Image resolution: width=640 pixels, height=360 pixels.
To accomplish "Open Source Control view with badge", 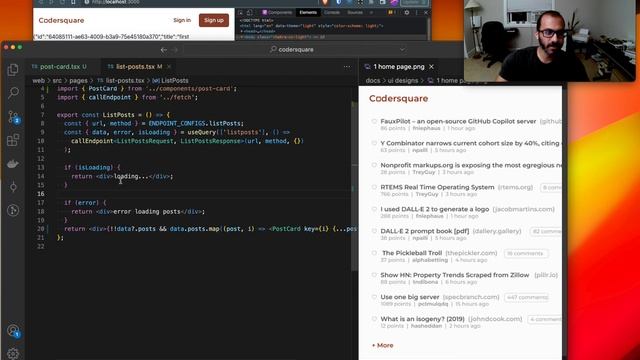I will (x=13, y=118).
